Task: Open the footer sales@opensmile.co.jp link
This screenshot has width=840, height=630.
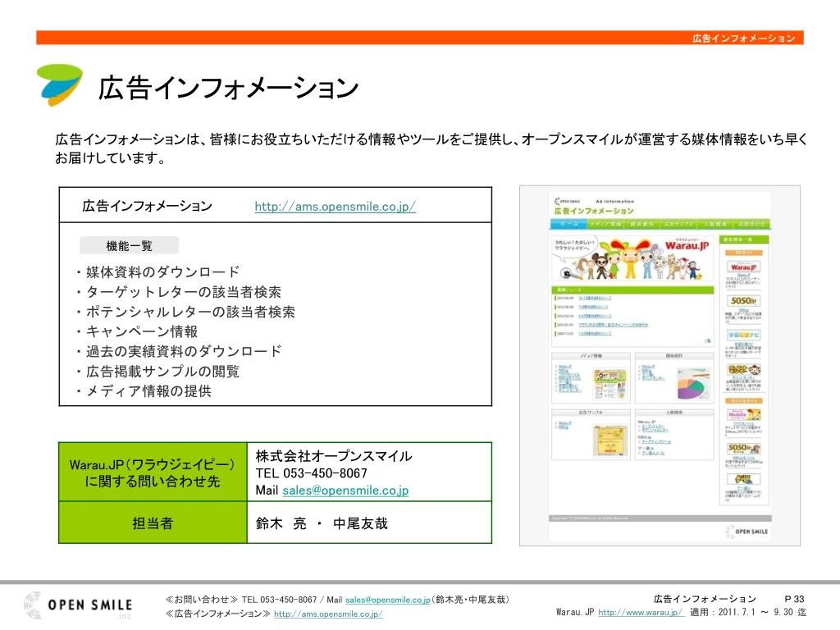Action: click(388, 600)
